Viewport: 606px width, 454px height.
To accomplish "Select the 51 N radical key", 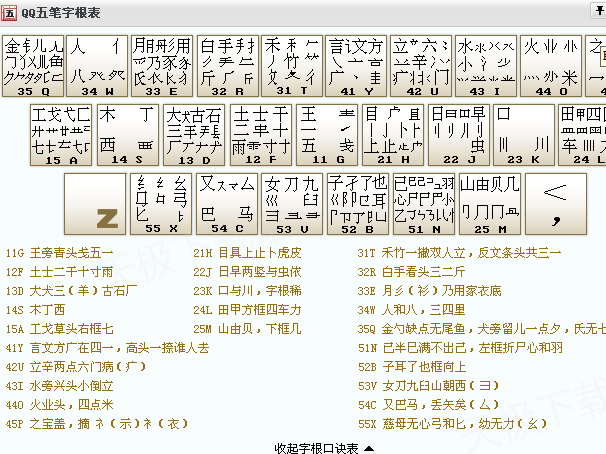I will tap(424, 204).
